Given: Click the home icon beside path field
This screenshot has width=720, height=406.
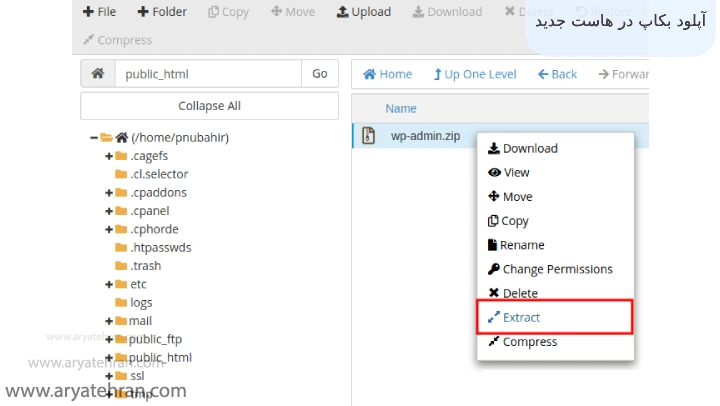Looking at the screenshot, I should pyautogui.click(x=97, y=74).
